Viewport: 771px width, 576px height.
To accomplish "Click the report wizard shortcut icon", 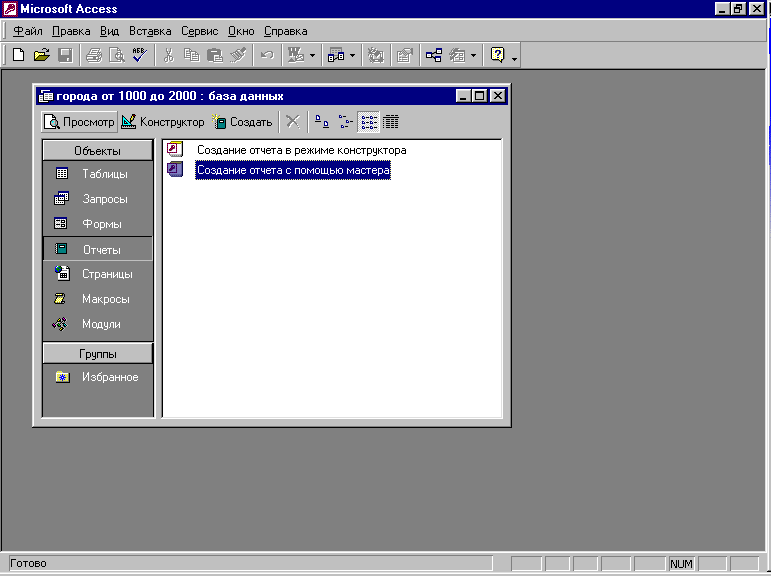I will coord(175,169).
